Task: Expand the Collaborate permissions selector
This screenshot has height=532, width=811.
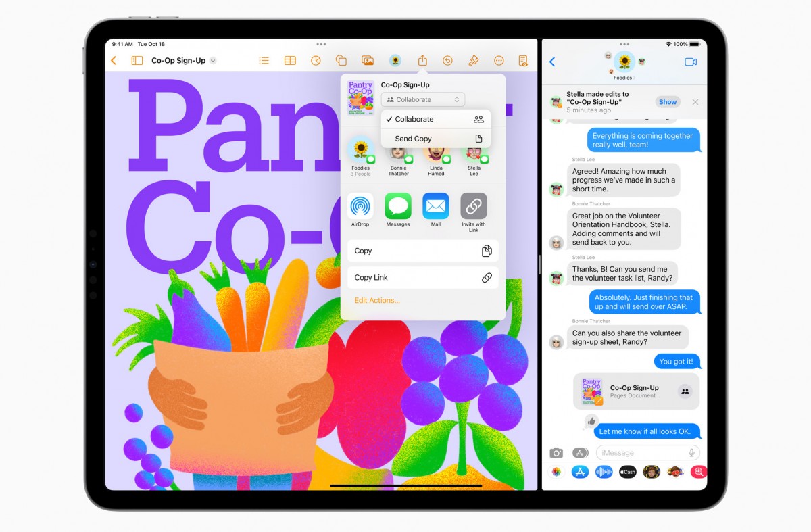Action: [424, 99]
